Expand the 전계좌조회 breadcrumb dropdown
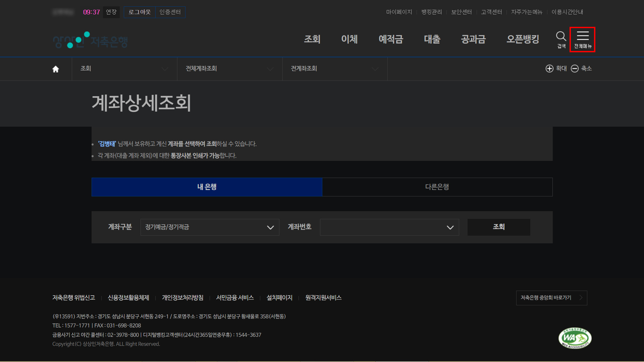Viewport: 644px width, 362px height. tap(335, 69)
